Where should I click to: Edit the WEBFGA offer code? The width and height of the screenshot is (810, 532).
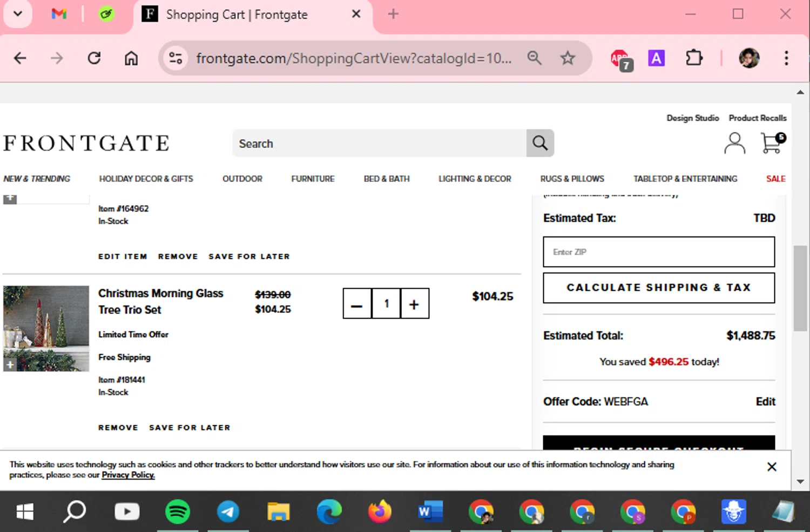click(x=765, y=401)
